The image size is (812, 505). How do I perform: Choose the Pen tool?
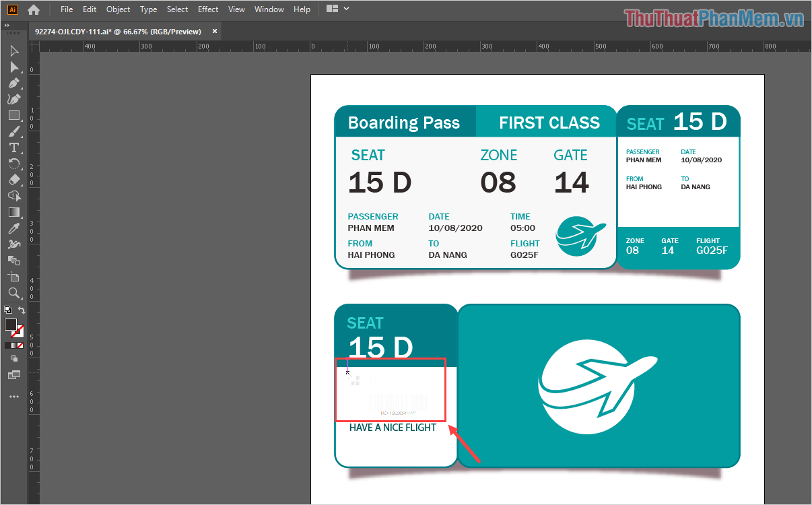pos(14,83)
